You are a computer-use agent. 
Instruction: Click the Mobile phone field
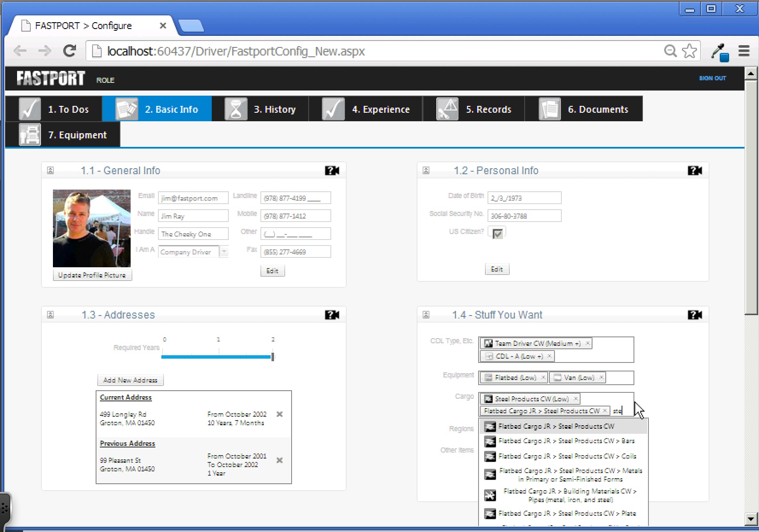point(295,216)
